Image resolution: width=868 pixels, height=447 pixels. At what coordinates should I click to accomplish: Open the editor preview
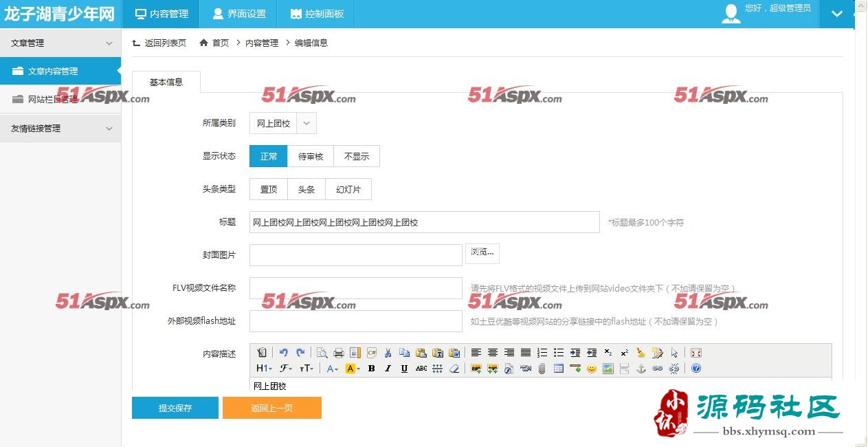(x=322, y=353)
